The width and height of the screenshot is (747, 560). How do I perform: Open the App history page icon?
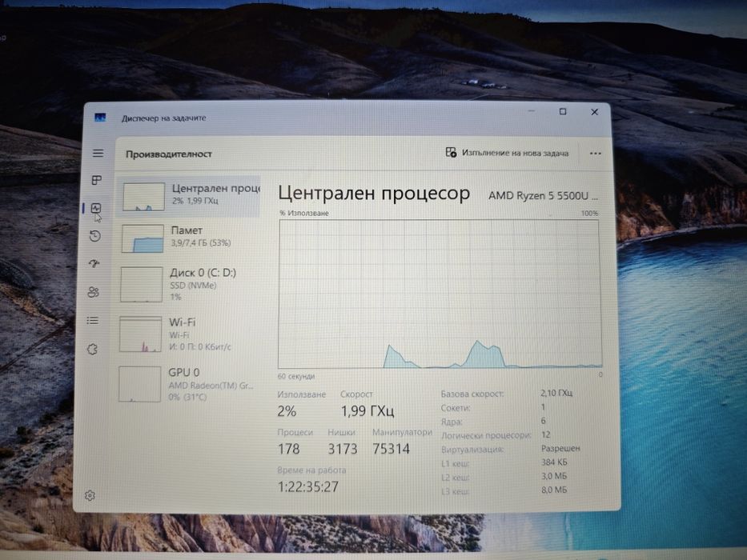coord(95,236)
